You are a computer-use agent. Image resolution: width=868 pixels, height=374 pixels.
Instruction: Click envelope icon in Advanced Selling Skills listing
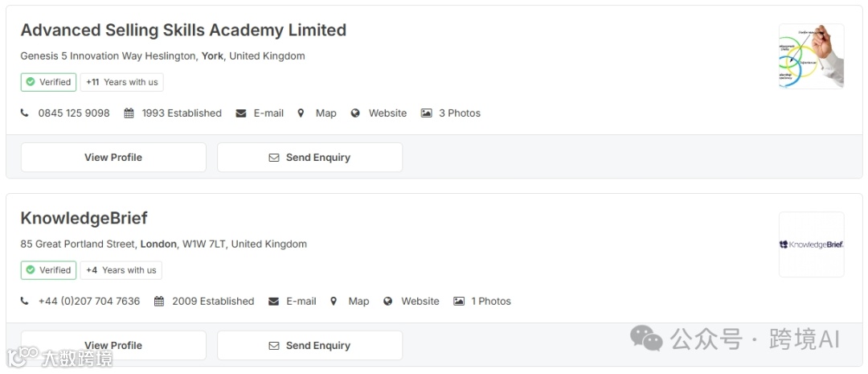(241, 113)
